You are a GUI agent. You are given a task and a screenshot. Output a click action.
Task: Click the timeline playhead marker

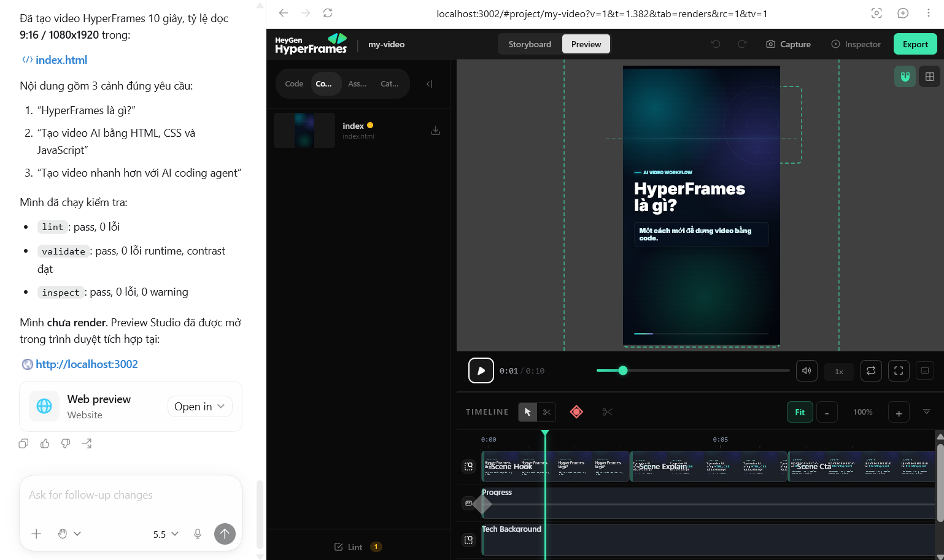coord(545,433)
